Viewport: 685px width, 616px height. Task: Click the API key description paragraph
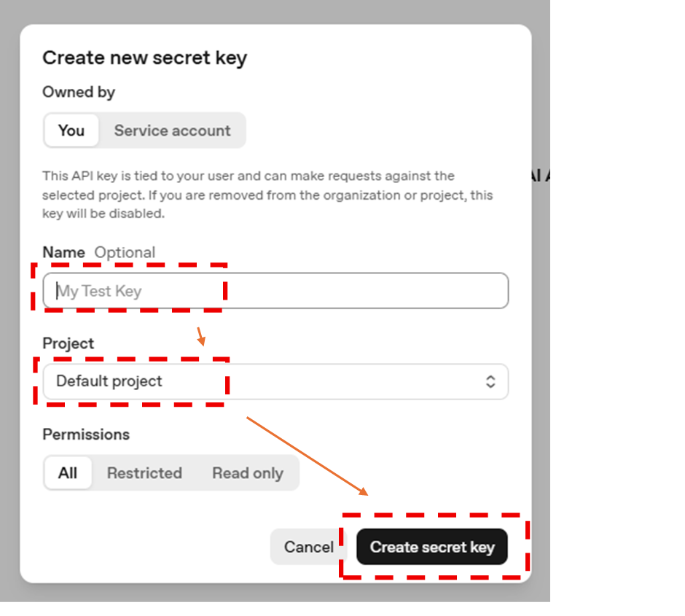[248, 195]
